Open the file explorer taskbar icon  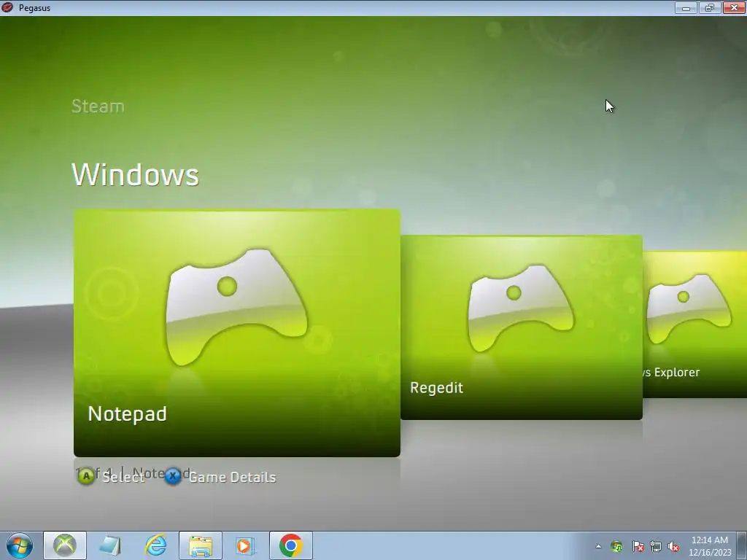pos(201,545)
